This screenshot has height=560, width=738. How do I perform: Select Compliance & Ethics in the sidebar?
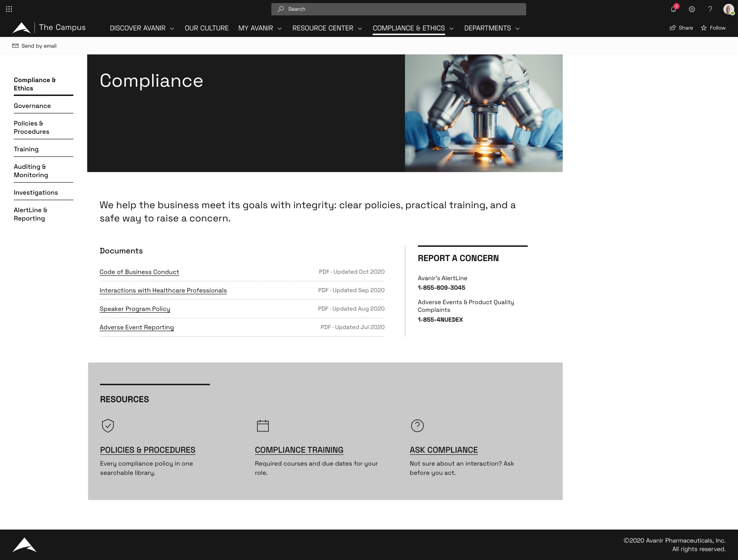[34, 84]
